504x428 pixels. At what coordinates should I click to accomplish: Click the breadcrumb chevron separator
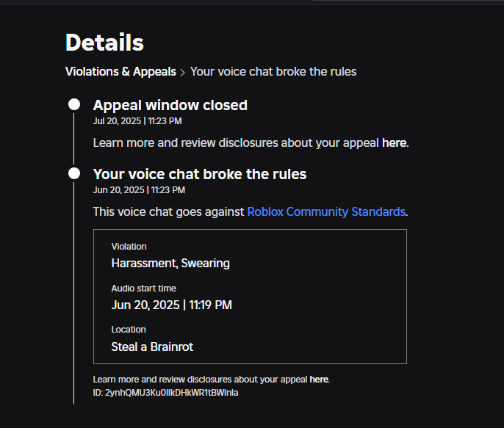[x=183, y=72]
